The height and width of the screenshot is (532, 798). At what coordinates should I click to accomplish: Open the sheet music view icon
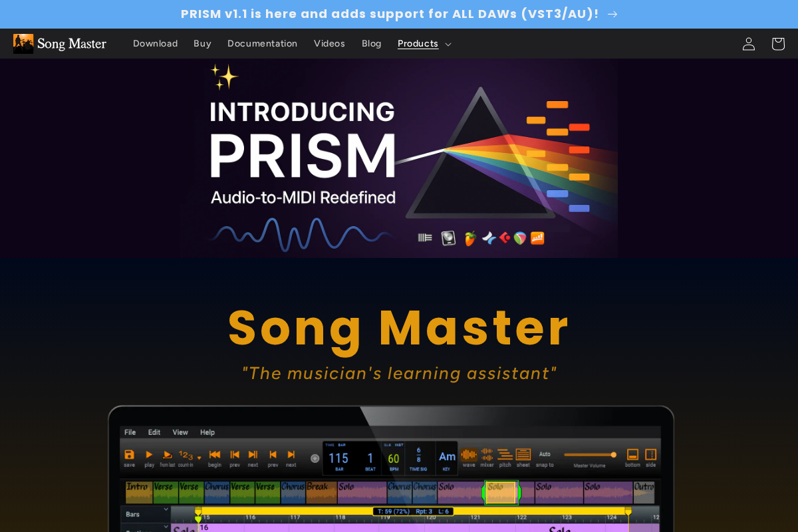(523, 455)
